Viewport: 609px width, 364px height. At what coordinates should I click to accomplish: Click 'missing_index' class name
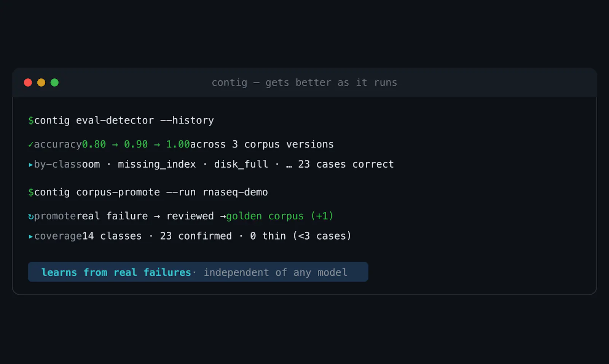coord(157,164)
